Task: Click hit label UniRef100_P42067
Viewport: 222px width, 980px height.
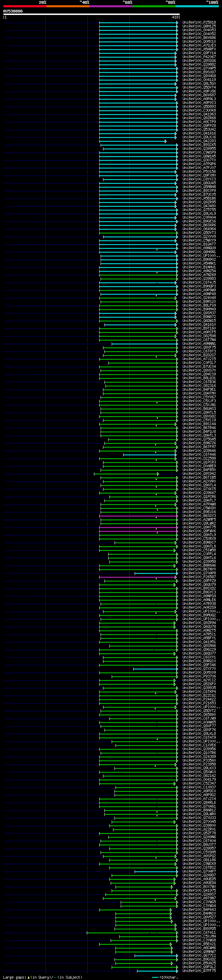Action: point(199,57)
